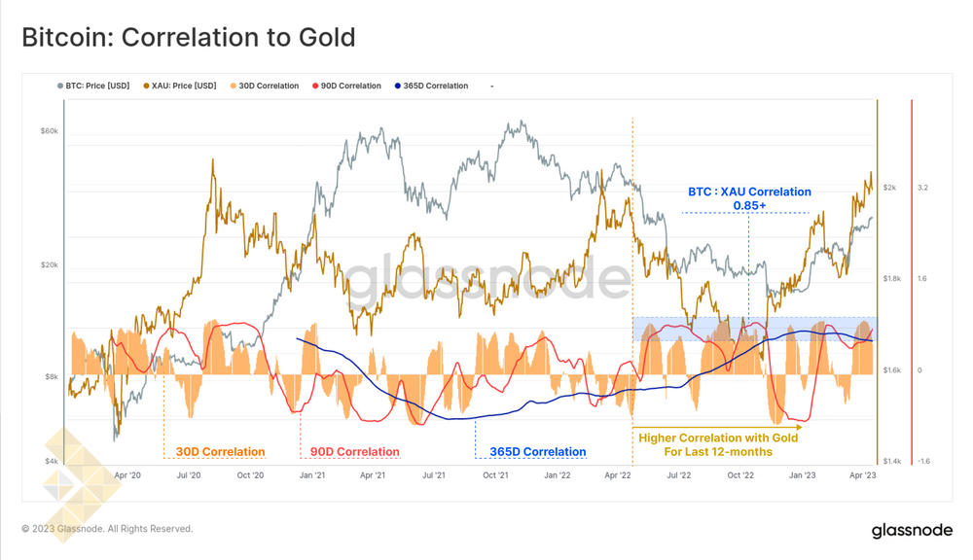
Task: Toggle the "XAU: Price [USD]" legend series
Action: pos(184,87)
